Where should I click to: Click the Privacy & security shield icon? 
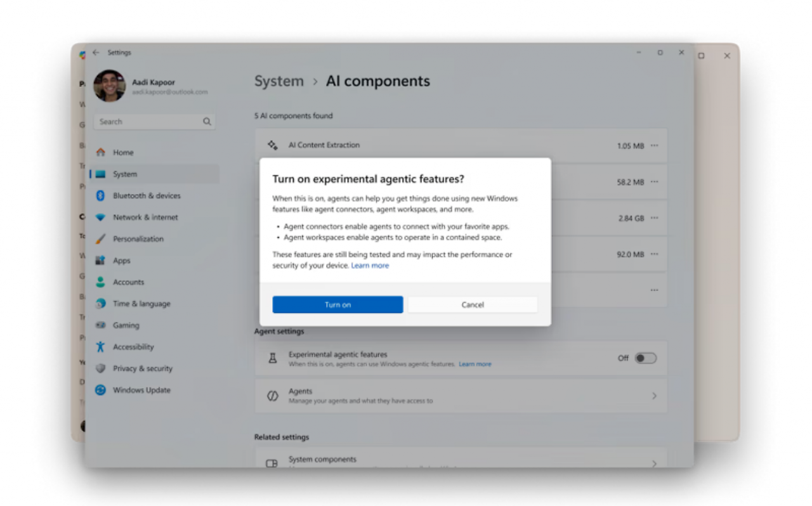[x=100, y=368]
